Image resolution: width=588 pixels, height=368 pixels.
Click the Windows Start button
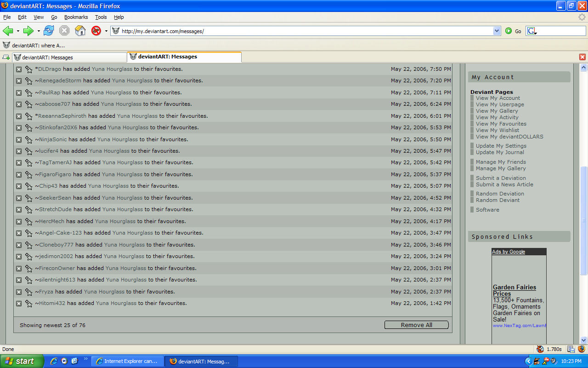click(22, 361)
